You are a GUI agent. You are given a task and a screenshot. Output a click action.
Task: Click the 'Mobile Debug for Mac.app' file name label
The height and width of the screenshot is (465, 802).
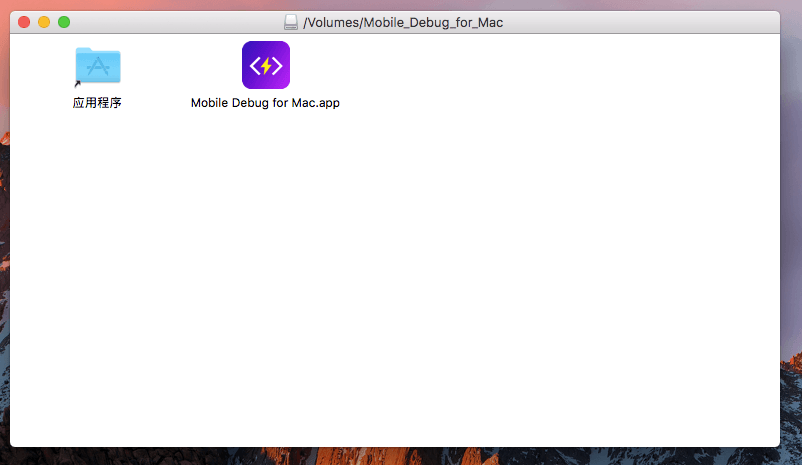(265, 102)
